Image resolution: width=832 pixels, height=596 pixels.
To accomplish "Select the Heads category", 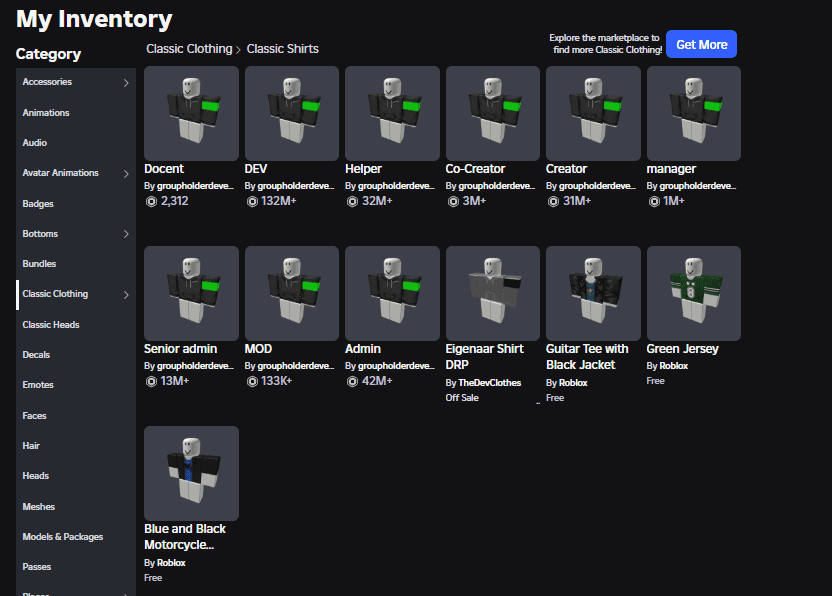I will click(x=76, y=476).
